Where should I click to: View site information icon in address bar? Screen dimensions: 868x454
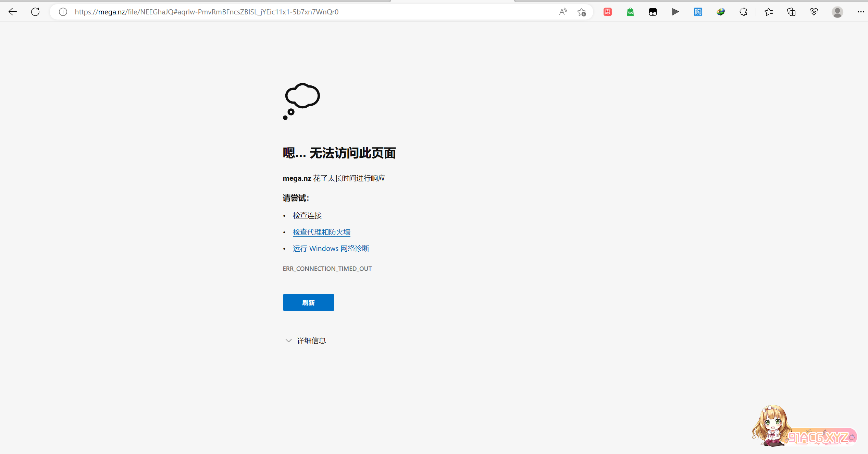63,12
